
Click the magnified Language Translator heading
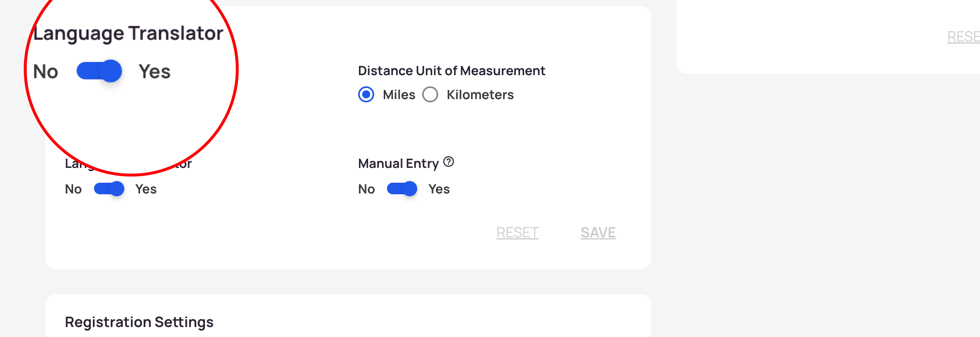point(128,34)
